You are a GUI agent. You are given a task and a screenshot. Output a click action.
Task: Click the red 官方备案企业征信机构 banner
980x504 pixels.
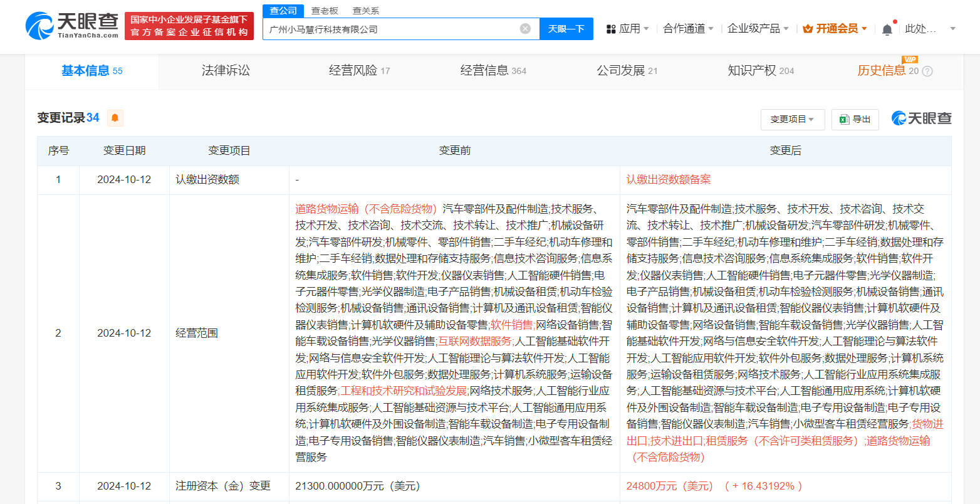tap(189, 26)
